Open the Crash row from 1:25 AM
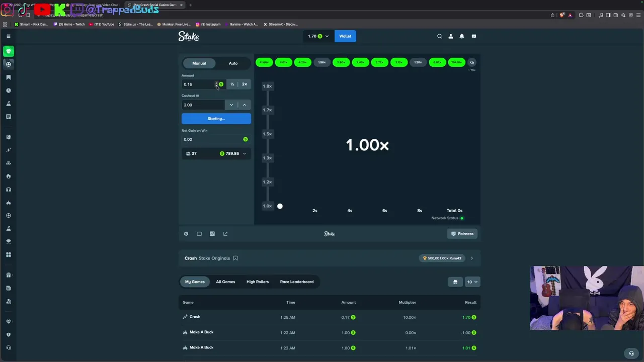 point(330,317)
